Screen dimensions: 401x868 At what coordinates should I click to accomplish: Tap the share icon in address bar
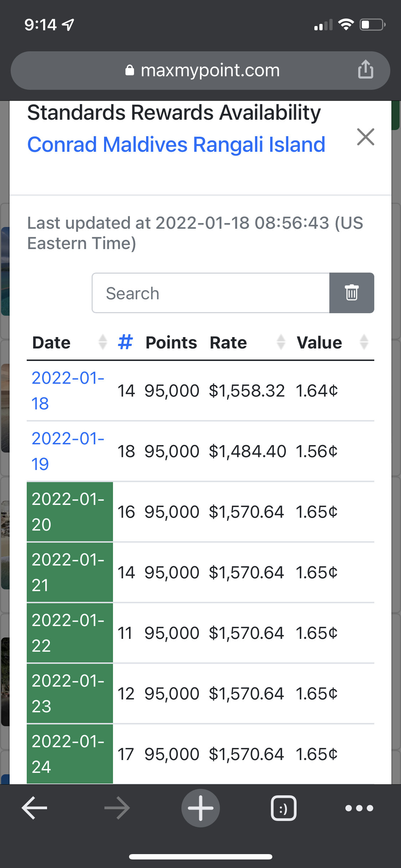[x=365, y=69]
